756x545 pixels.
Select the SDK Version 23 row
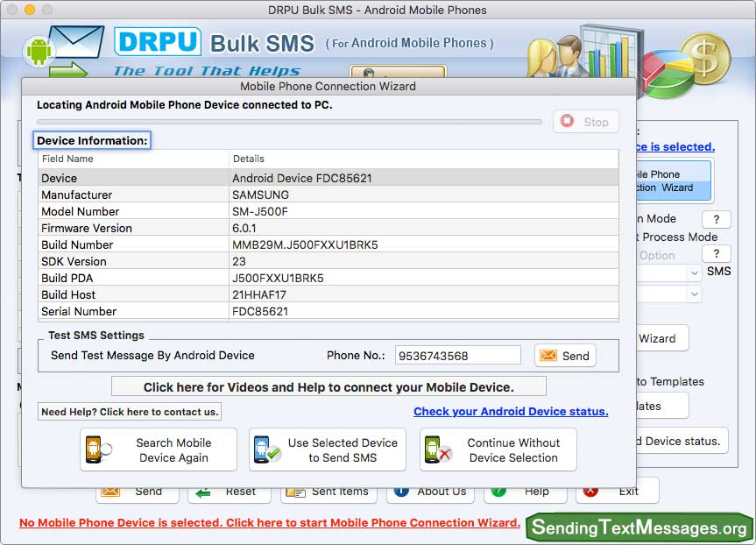click(x=329, y=261)
